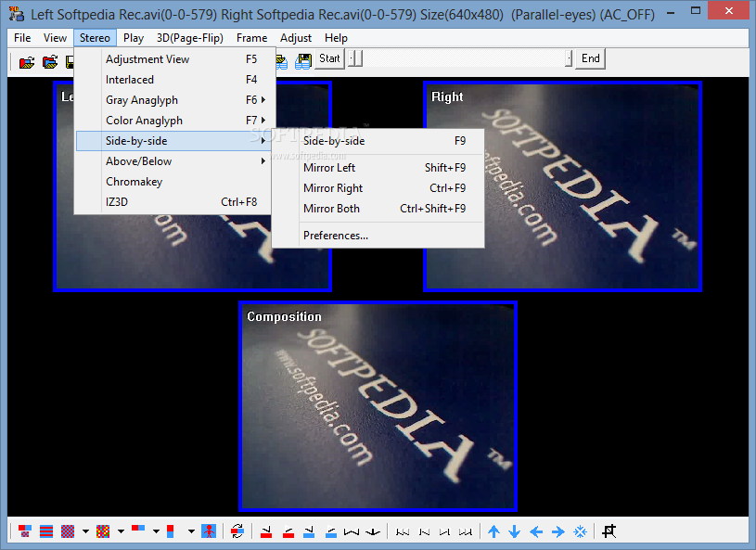Select interlaced red-blue lines icon
The height and width of the screenshot is (550, 756).
pos(46,531)
